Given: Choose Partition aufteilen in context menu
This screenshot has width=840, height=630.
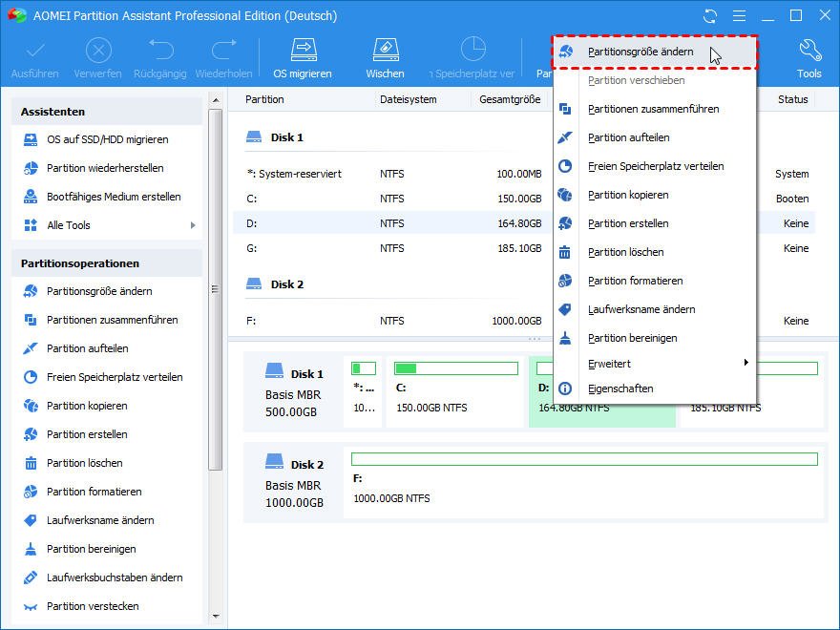Looking at the screenshot, I should coord(655,137).
